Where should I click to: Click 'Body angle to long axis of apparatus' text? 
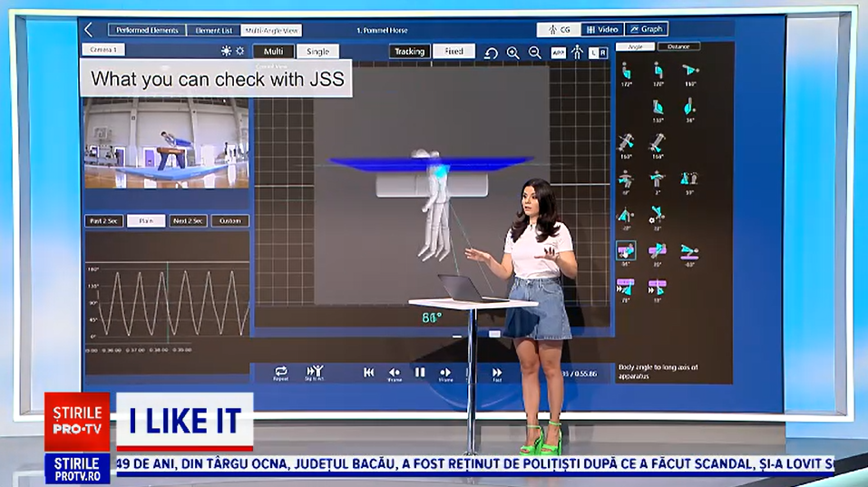tap(658, 371)
